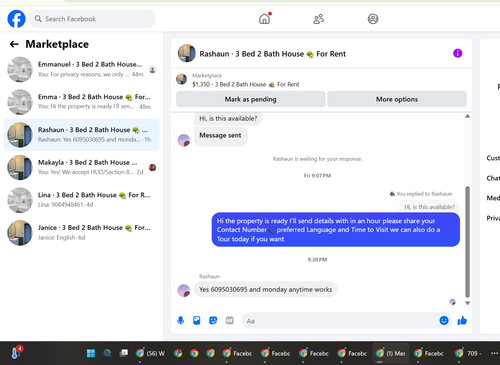Click Mark as pending button
The width and height of the screenshot is (500, 365).
pyautogui.click(x=251, y=99)
